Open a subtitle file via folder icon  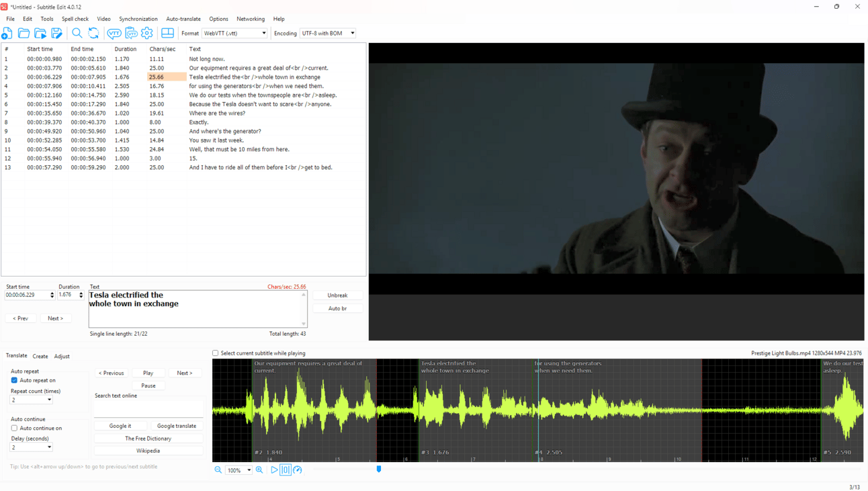(24, 33)
